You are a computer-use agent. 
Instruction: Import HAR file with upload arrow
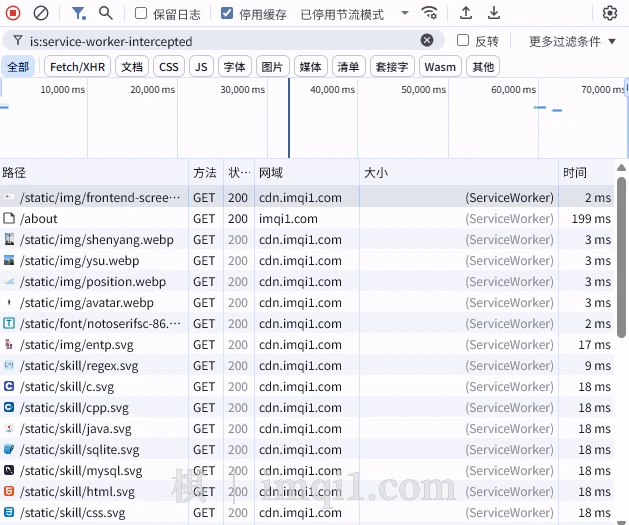(466, 13)
